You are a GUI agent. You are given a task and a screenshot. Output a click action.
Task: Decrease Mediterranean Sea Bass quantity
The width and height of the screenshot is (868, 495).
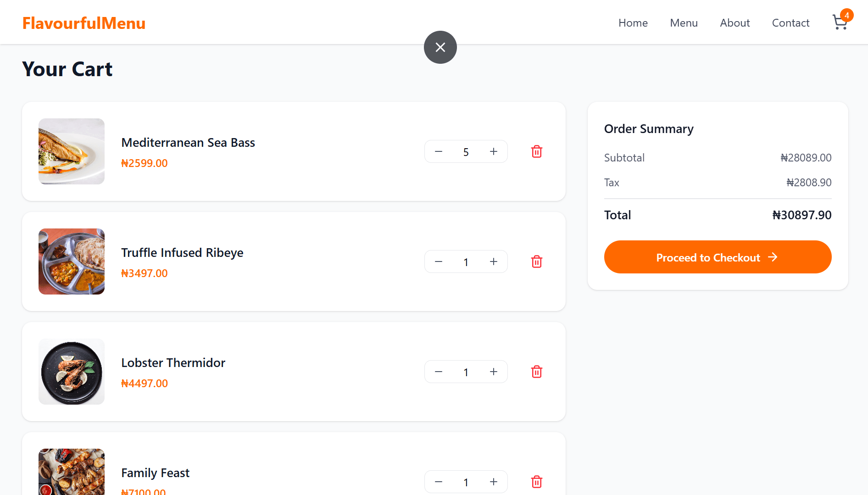(x=439, y=151)
